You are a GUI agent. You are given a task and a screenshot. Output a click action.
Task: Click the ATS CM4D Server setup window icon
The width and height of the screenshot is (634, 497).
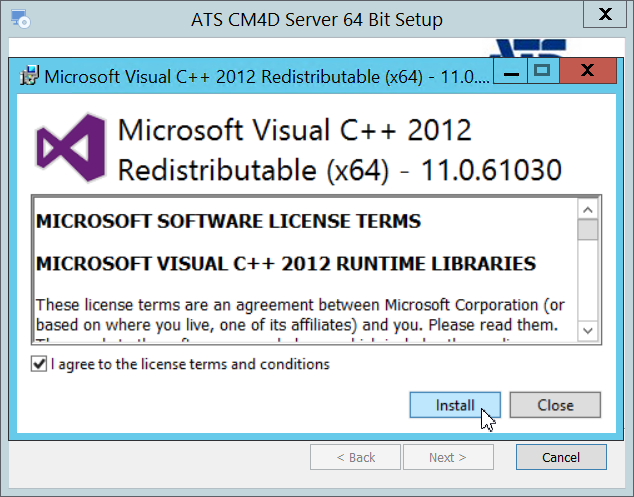point(19,20)
